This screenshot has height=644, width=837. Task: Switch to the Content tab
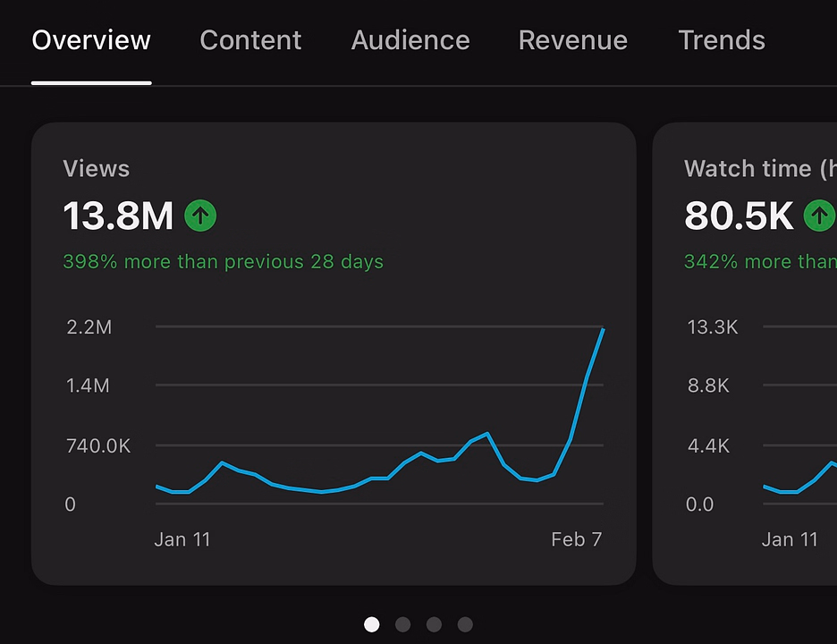250,40
